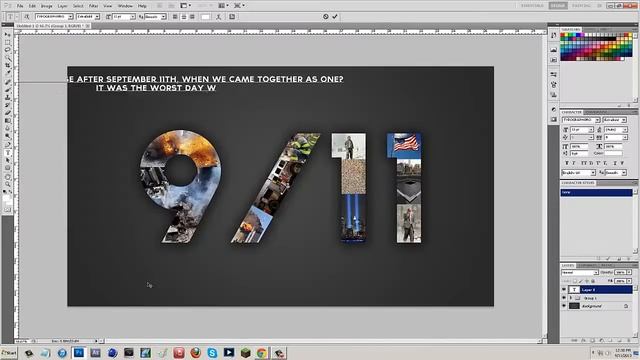Select the Move tool in the toolbox
The image size is (640, 360).
click(7, 35)
